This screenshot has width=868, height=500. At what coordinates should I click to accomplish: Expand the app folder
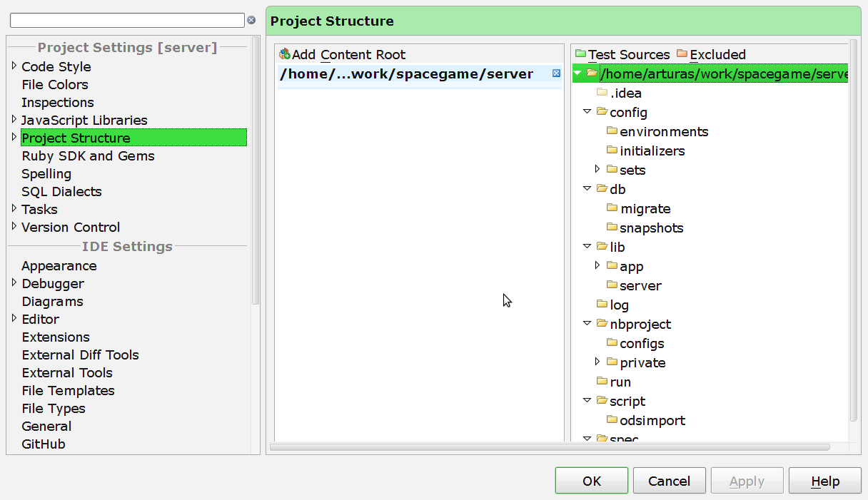(x=597, y=265)
